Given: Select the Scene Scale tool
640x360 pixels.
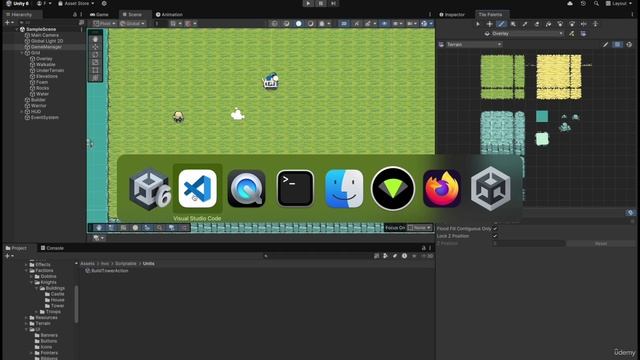Looking at the screenshot, I should pos(95,62).
